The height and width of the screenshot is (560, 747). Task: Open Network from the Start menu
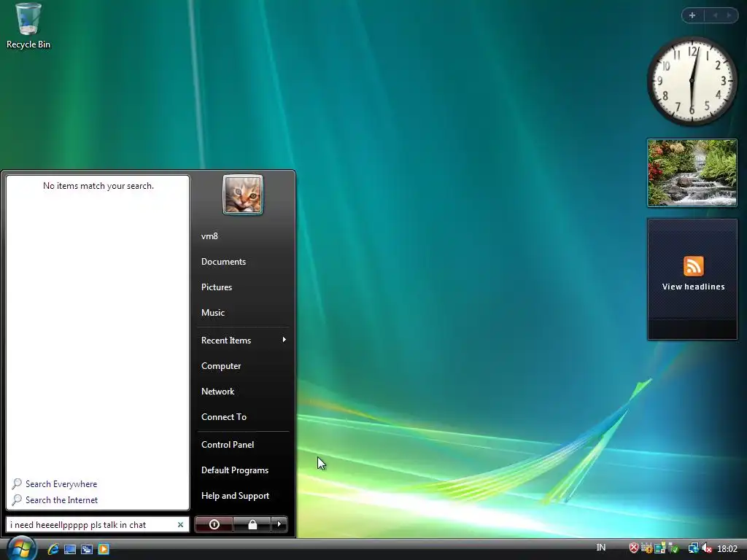point(217,392)
